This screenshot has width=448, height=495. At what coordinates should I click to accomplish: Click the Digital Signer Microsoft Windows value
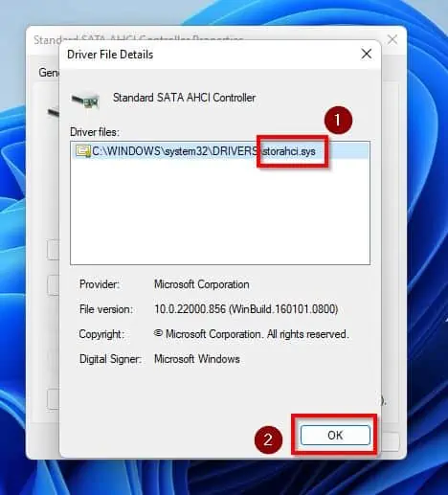point(197,359)
